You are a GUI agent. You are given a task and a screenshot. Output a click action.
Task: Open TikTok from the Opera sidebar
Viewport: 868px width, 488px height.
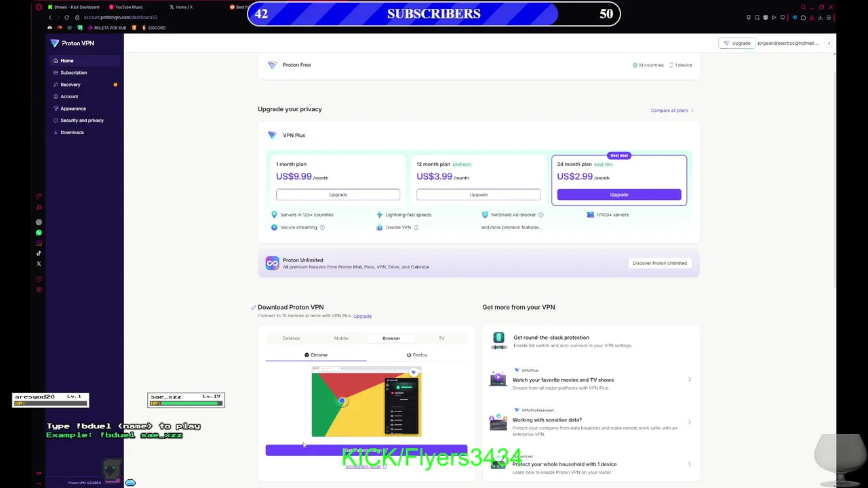point(39,253)
